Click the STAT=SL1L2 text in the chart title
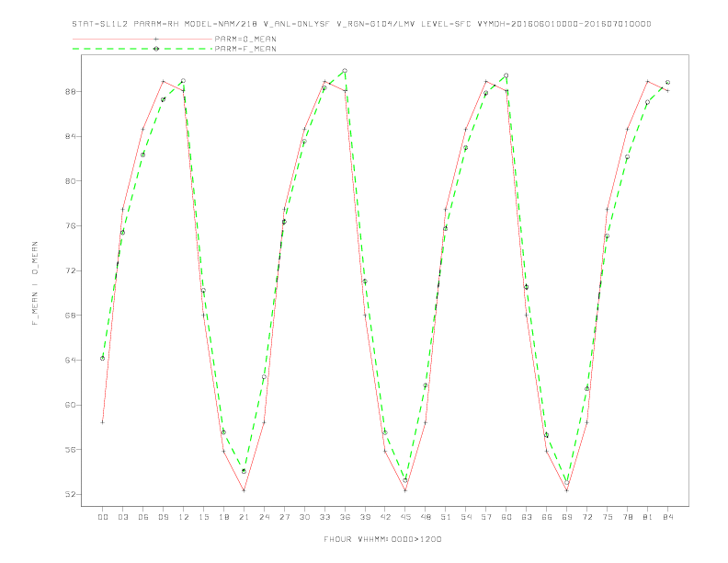728x563 pixels. coord(100,24)
